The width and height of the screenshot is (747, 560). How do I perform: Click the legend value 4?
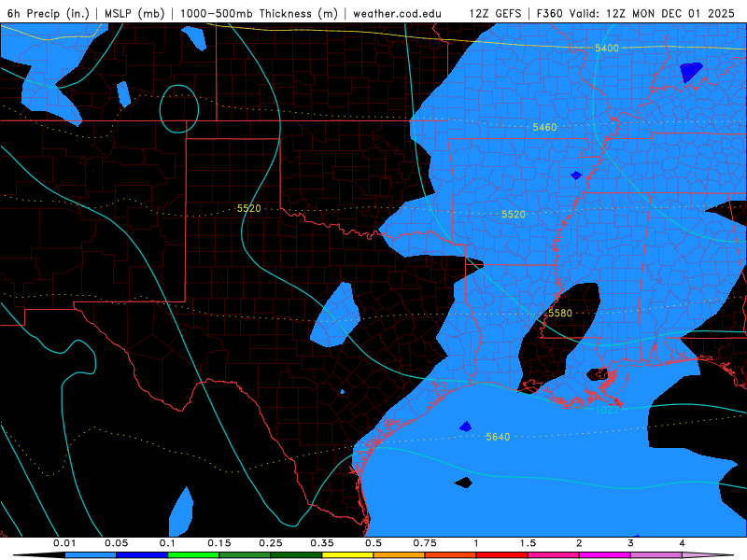[x=683, y=543]
